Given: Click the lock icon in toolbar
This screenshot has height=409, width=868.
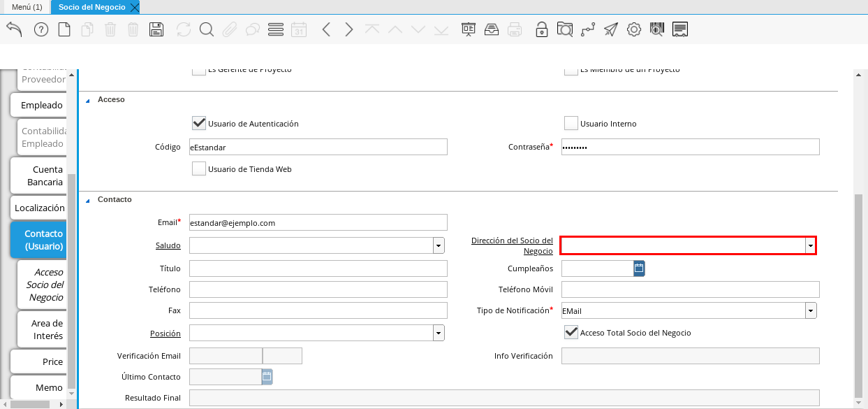Looking at the screenshot, I should (x=541, y=29).
